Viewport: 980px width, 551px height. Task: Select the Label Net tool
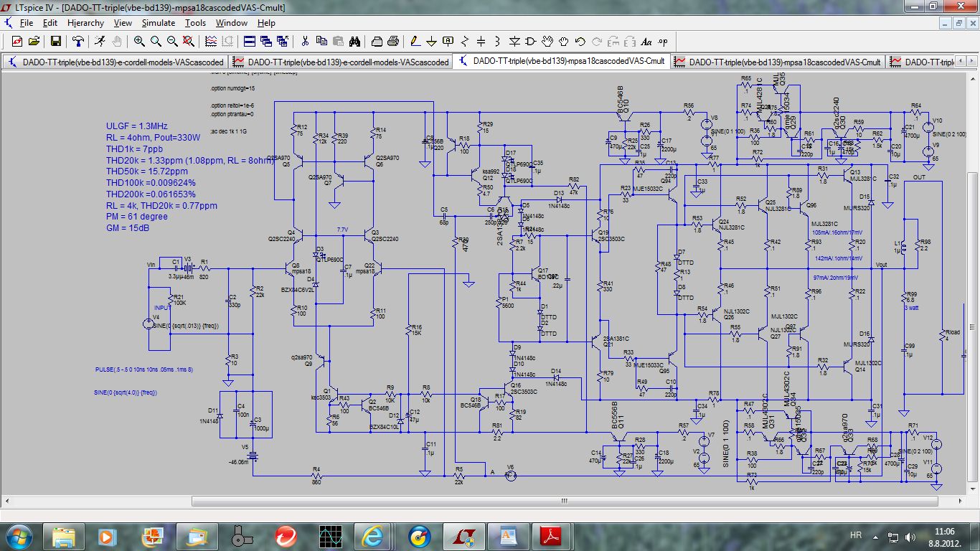point(448,41)
